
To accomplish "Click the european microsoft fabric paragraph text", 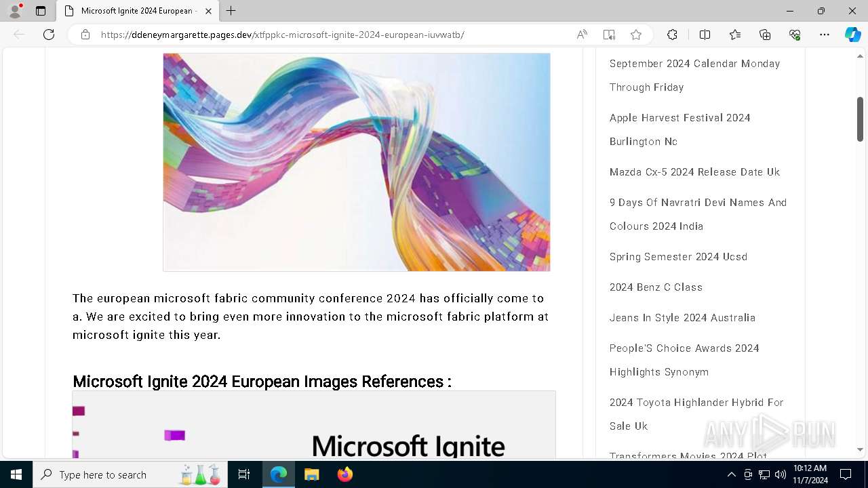I will click(311, 317).
